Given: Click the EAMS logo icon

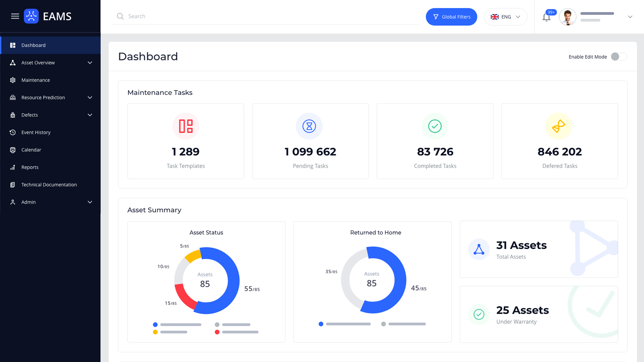Looking at the screenshot, I should point(31,16).
